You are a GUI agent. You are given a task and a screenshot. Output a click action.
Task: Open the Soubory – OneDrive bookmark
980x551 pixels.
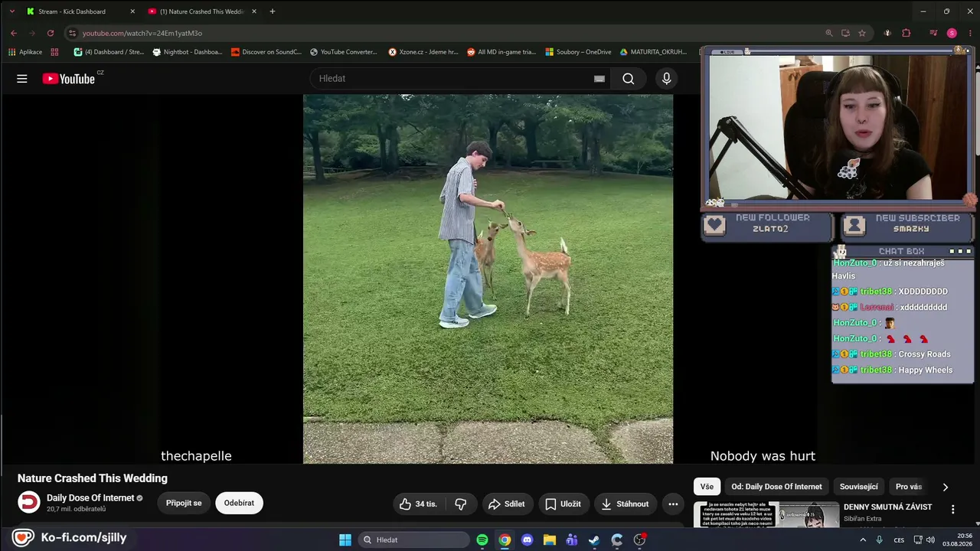point(578,52)
